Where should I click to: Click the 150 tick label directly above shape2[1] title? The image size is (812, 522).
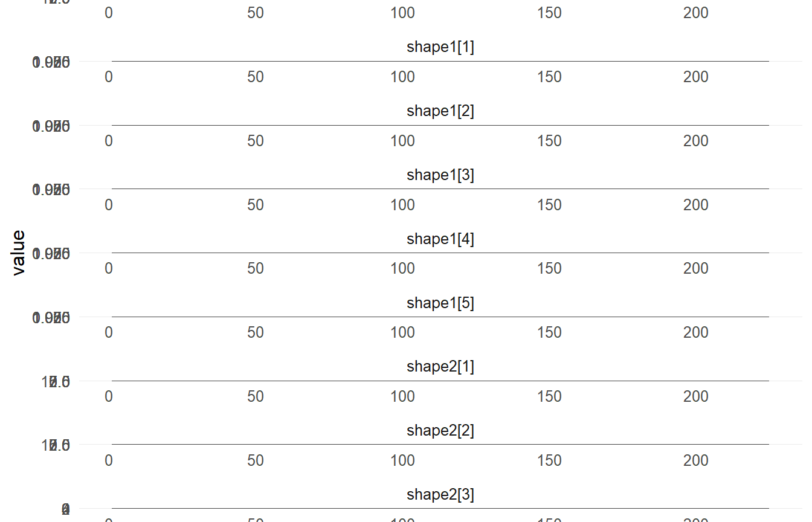(549, 333)
